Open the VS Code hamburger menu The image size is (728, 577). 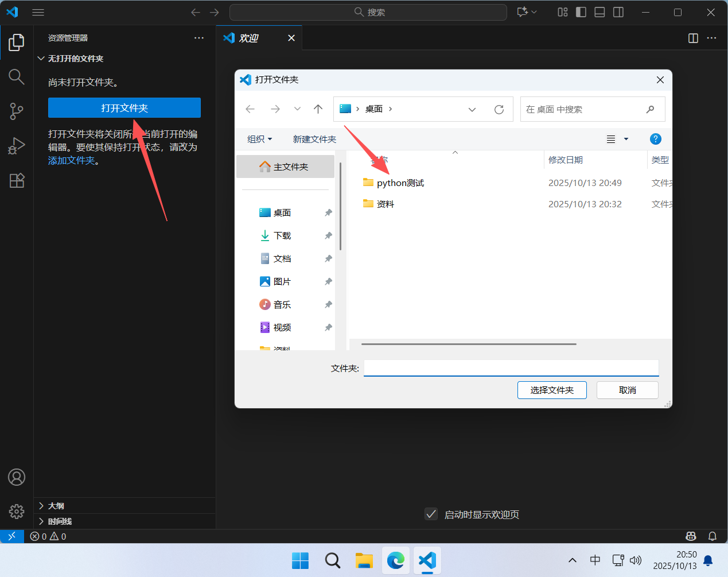pyautogui.click(x=38, y=12)
